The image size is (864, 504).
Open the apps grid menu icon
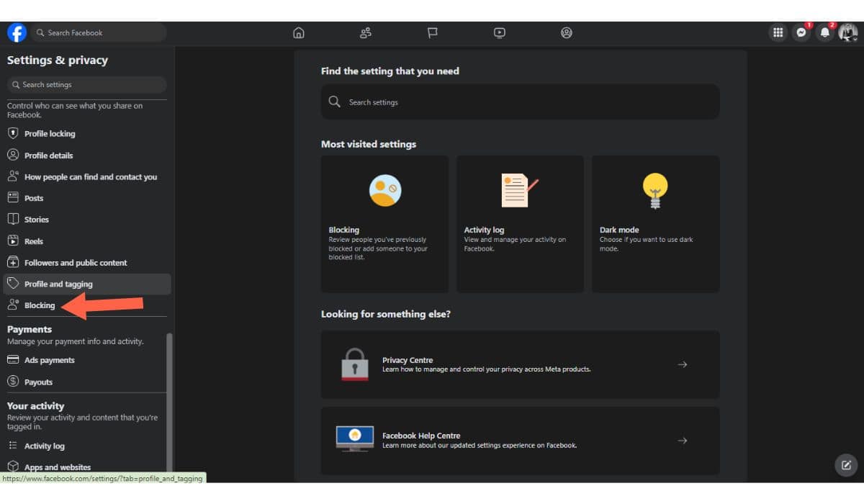click(778, 32)
